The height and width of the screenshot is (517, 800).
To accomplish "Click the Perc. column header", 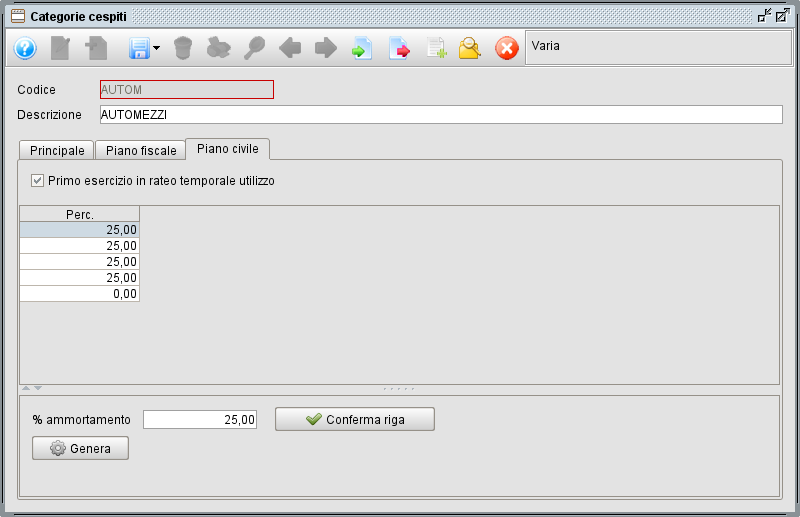I will click(80, 214).
